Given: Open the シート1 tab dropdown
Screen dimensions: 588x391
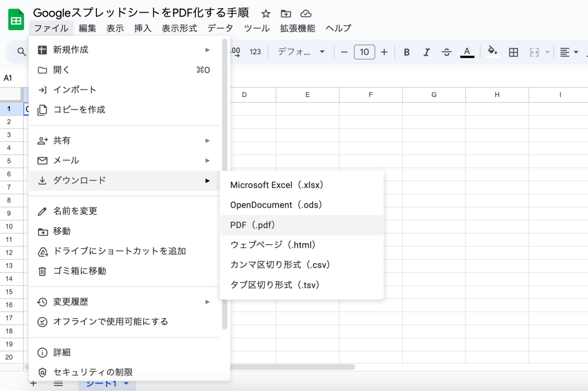Looking at the screenshot, I should click(x=126, y=383).
